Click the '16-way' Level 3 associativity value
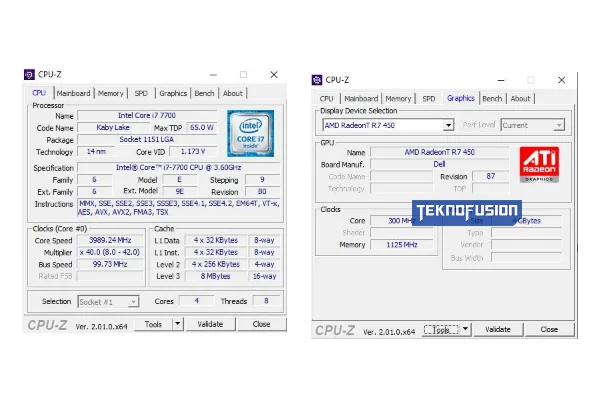 coord(264,276)
